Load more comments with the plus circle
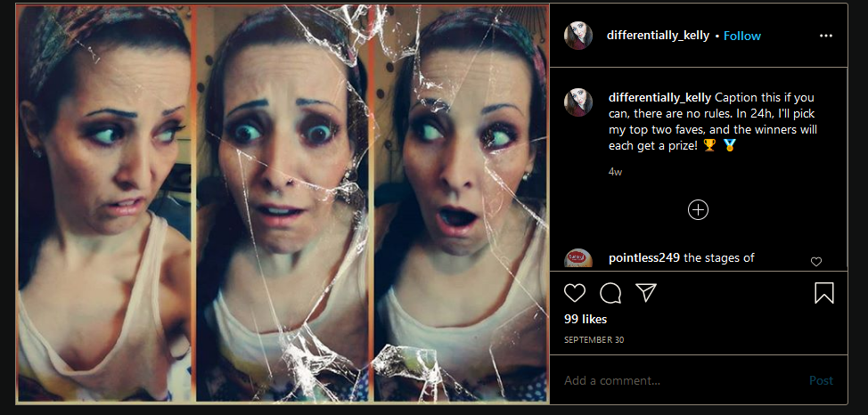 [x=698, y=209]
